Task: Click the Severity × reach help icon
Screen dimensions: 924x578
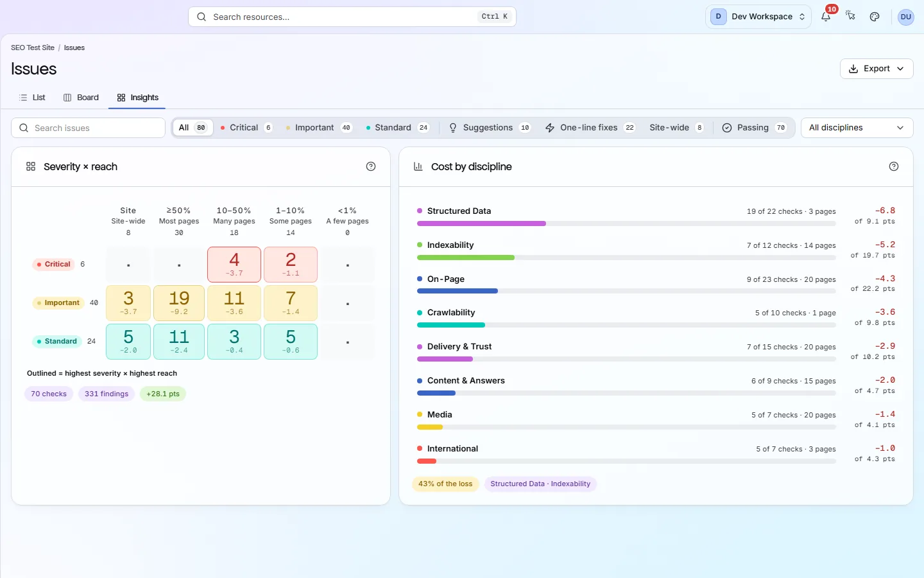Action: coord(371,166)
